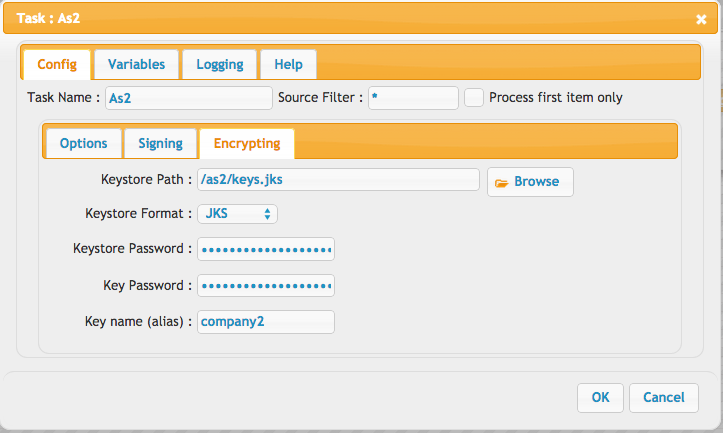Viewport: 723px width, 433px height.
Task: Click the Cancel button
Action: [664, 397]
